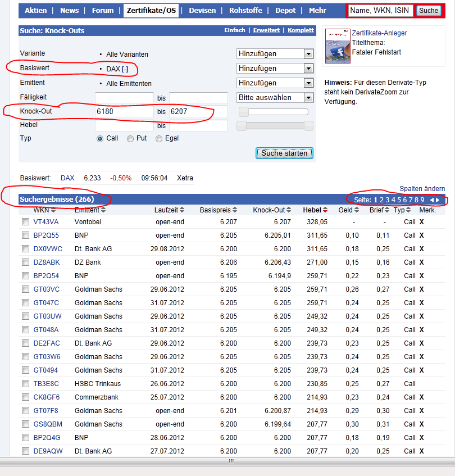455x476 pixels.
Task: Sort results by Basispreis column arrows
Action: tap(235, 210)
